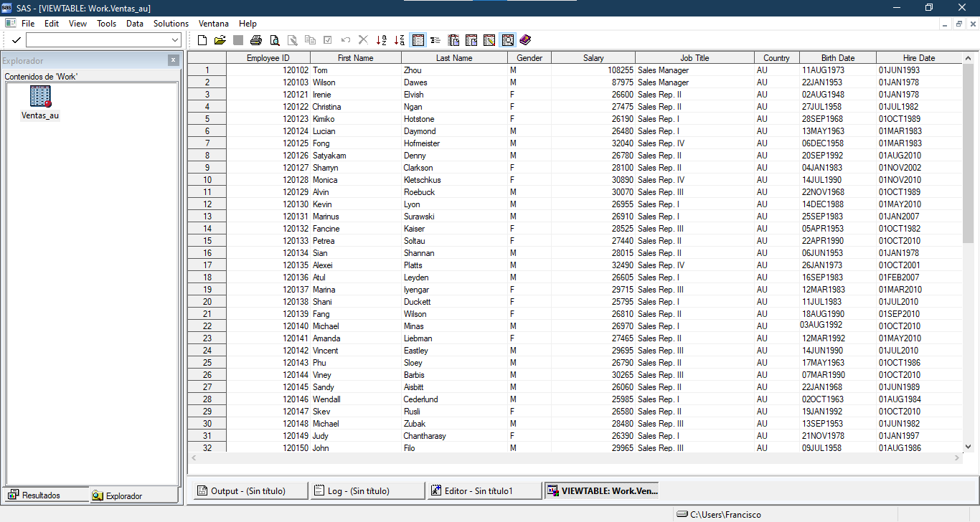The height and width of the screenshot is (522, 980).
Task: Click the last name cell Kletschkus
Action: click(x=454, y=180)
